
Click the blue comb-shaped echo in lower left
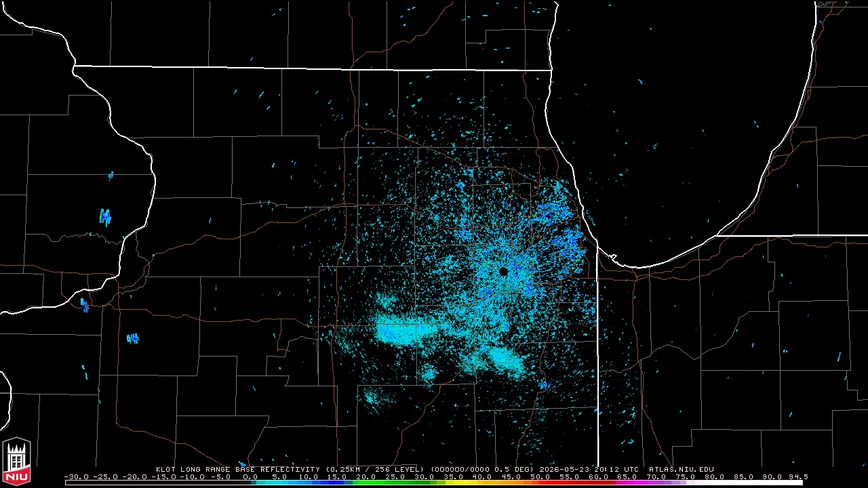click(x=133, y=338)
